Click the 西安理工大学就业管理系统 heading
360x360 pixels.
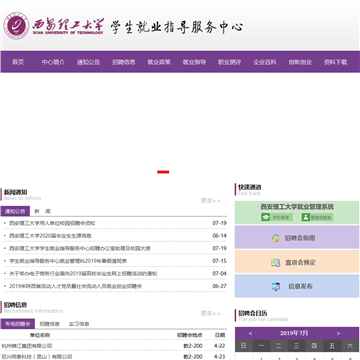click(297, 207)
